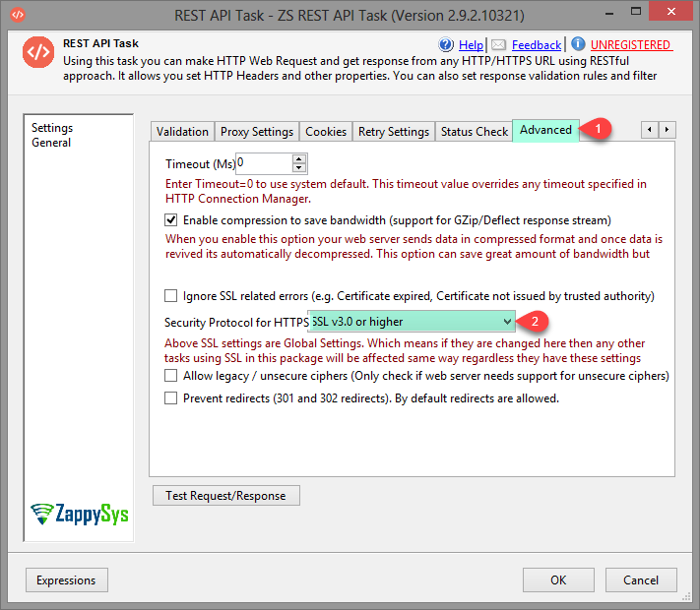Select Settings in the left panel
Viewport: 700px width, 610px height.
[52, 128]
